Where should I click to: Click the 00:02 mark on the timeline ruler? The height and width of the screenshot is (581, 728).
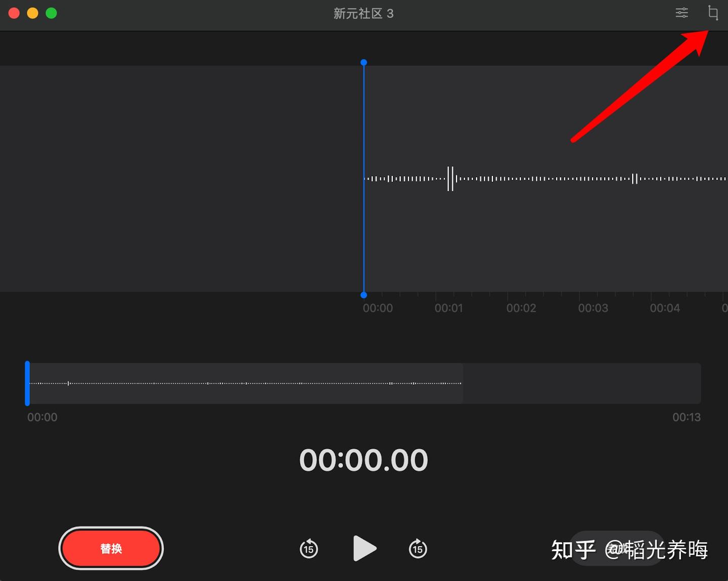[x=521, y=307]
